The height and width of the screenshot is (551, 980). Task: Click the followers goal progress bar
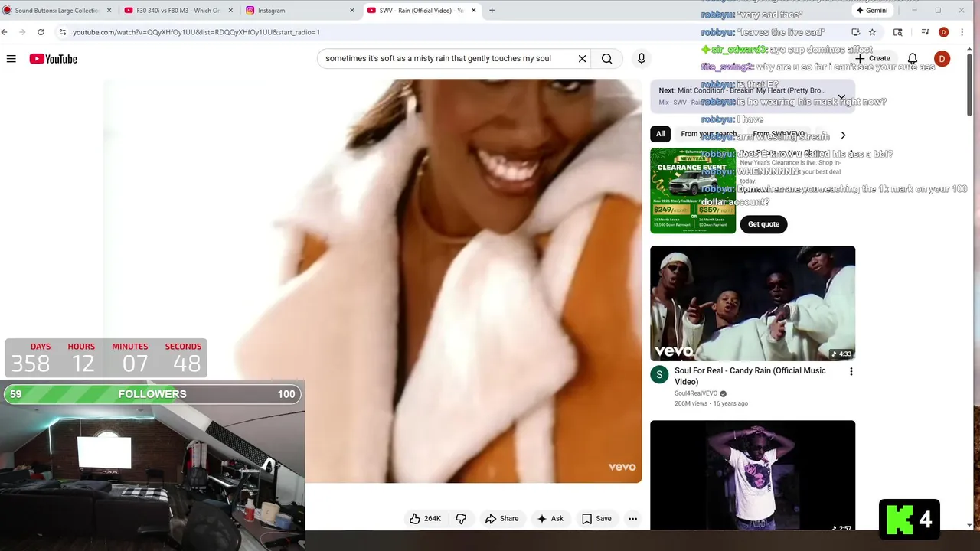click(x=152, y=394)
